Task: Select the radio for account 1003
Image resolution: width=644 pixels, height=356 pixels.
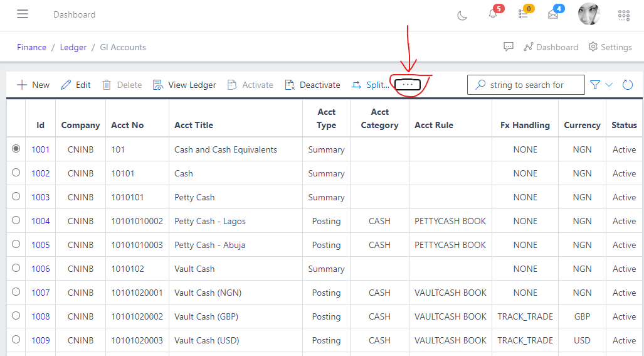Action: point(16,196)
